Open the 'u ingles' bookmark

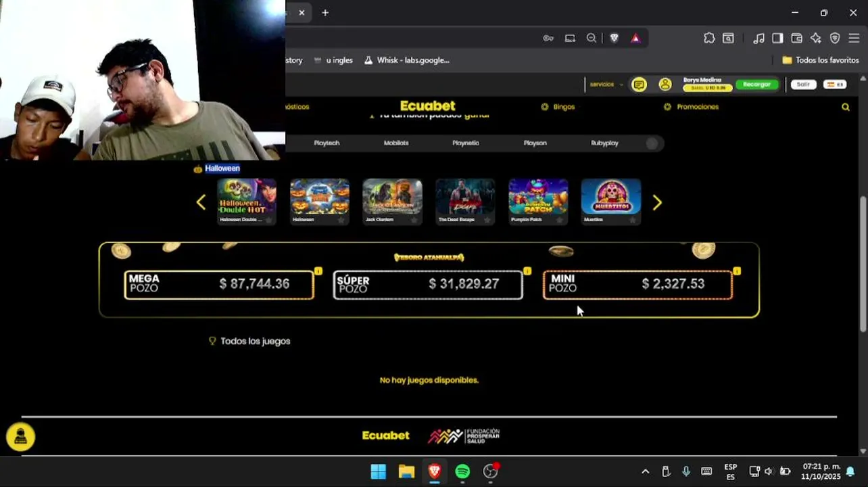[x=333, y=60]
